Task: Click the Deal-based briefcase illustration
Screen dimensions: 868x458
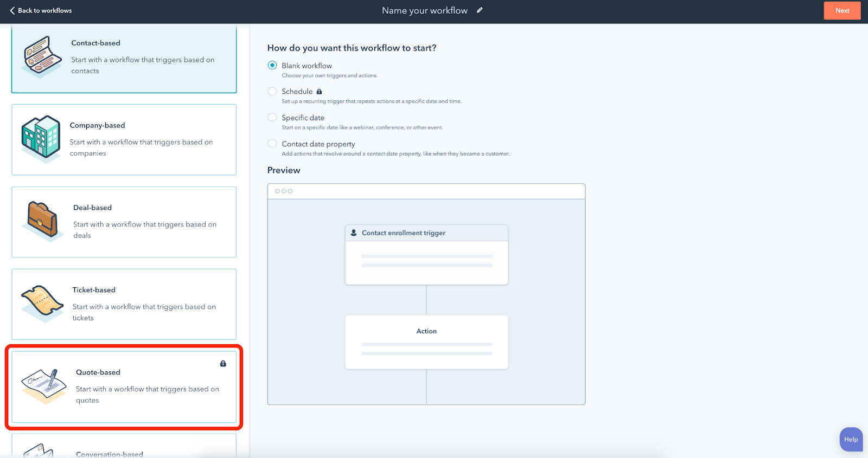Action: click(43, 221)
